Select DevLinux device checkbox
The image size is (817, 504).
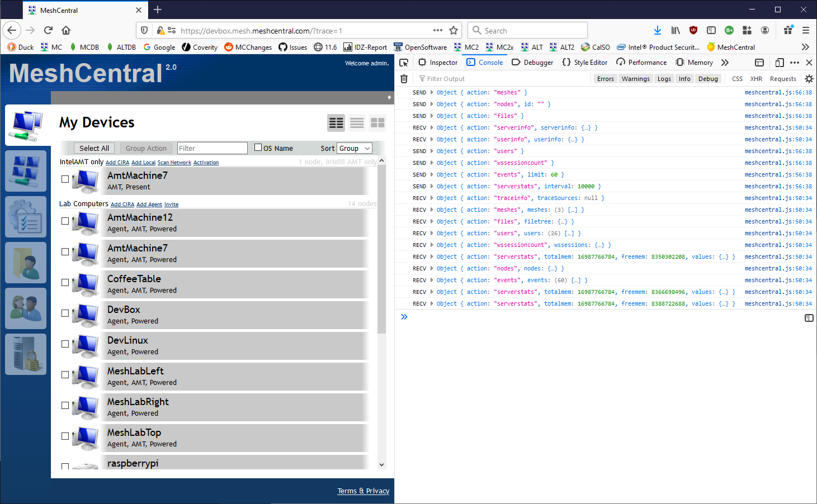(x=65, y=344)
